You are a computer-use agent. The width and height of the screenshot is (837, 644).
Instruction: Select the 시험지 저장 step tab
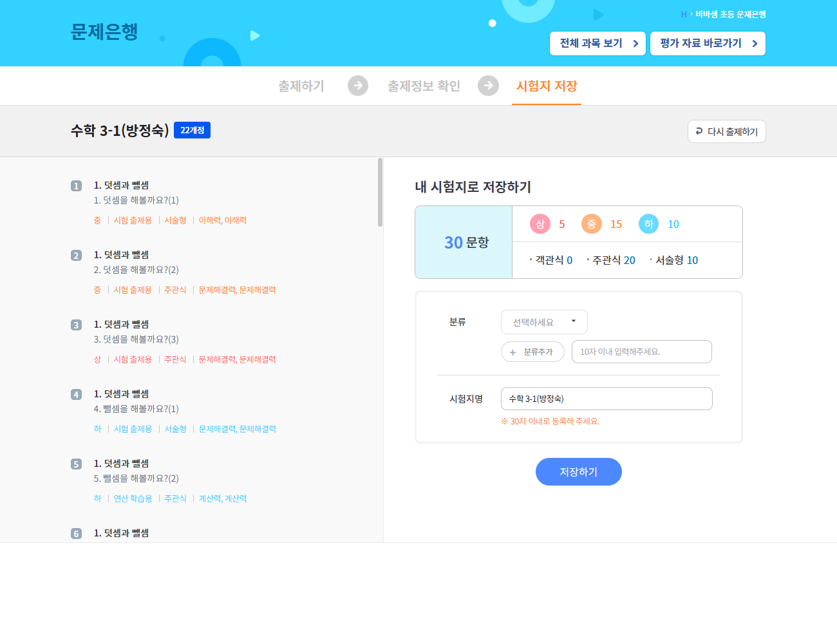[x=547, y=86]
